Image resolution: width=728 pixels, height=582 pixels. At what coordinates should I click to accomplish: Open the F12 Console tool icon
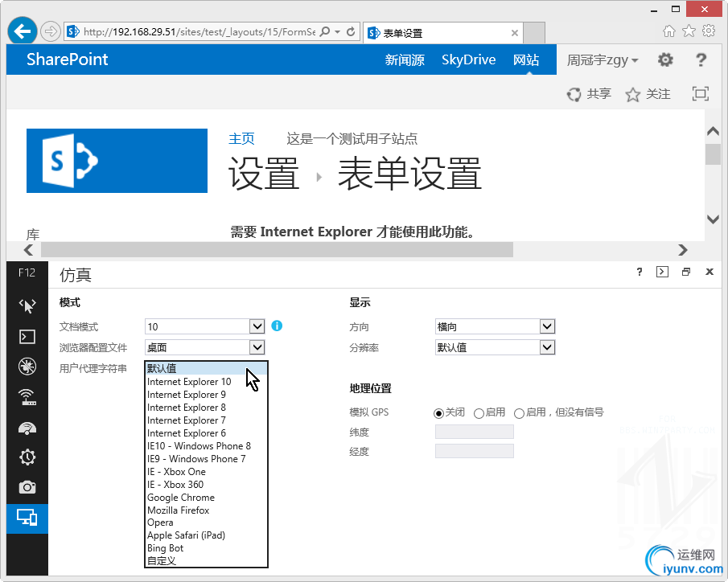click(27, 337)
